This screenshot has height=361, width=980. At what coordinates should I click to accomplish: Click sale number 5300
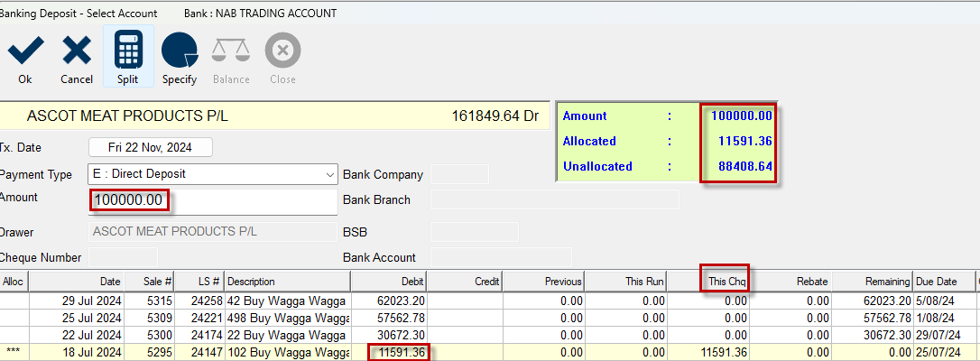[159, 336]
